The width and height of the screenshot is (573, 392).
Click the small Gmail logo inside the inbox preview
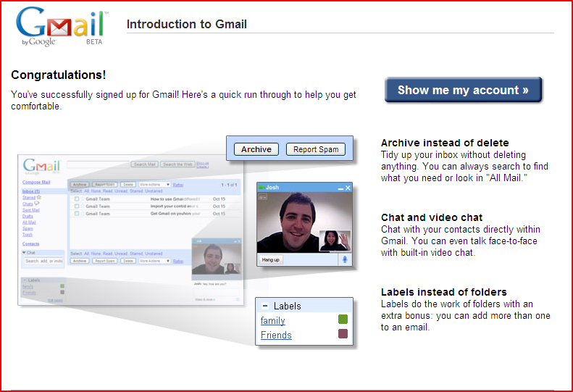pyautogui.click(x=41, y=166)
